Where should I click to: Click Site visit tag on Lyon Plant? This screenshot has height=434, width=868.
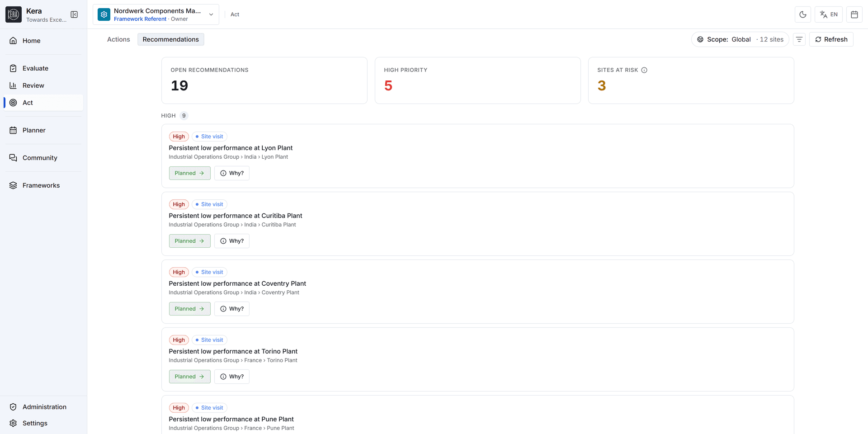209,137
